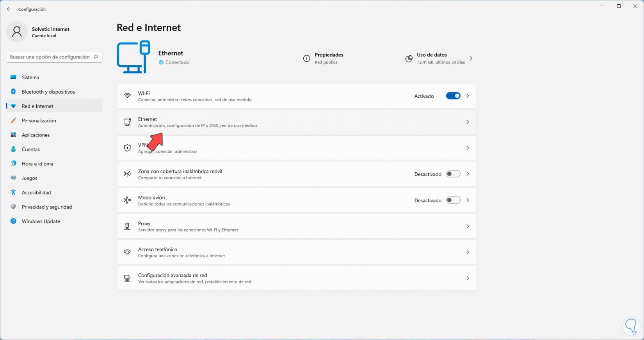Select Privacidad y seguridad in sidebar
The height and width of the screenshot is (340, 644).
(47, 207)
